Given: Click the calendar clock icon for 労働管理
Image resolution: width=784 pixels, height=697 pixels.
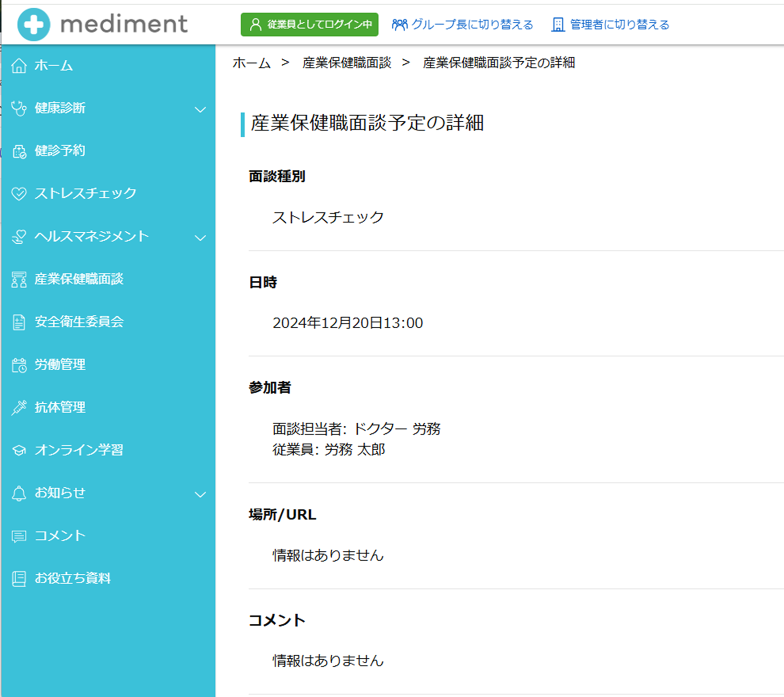Looking at the screenshot, I should click(x=19, y=365).
